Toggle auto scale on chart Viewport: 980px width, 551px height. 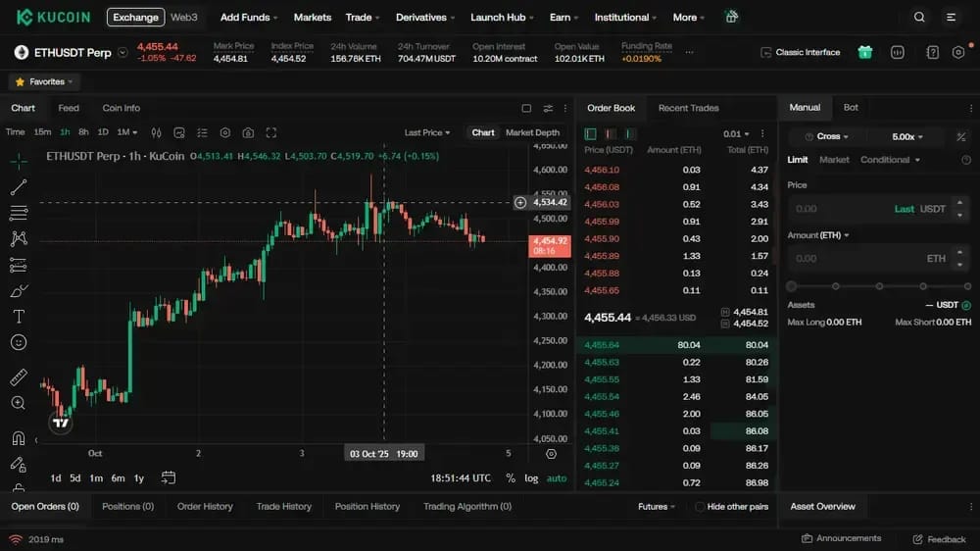(x=557, y=477)
